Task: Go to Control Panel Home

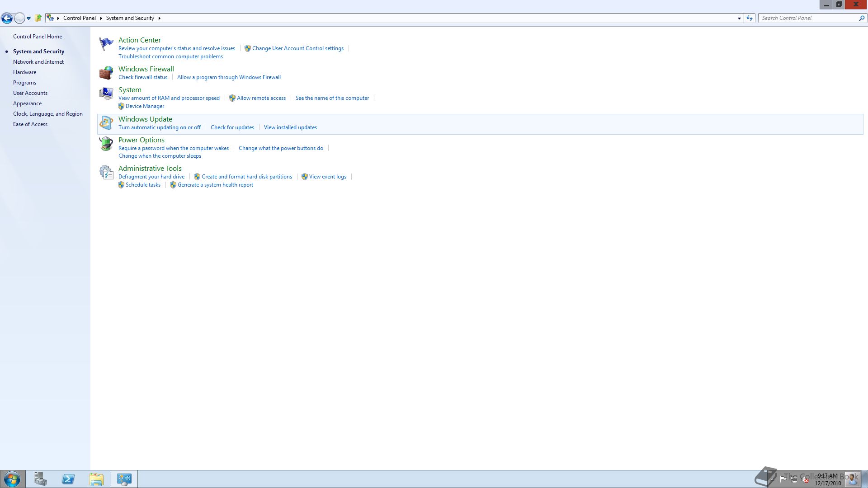Action: coord(38,37)
